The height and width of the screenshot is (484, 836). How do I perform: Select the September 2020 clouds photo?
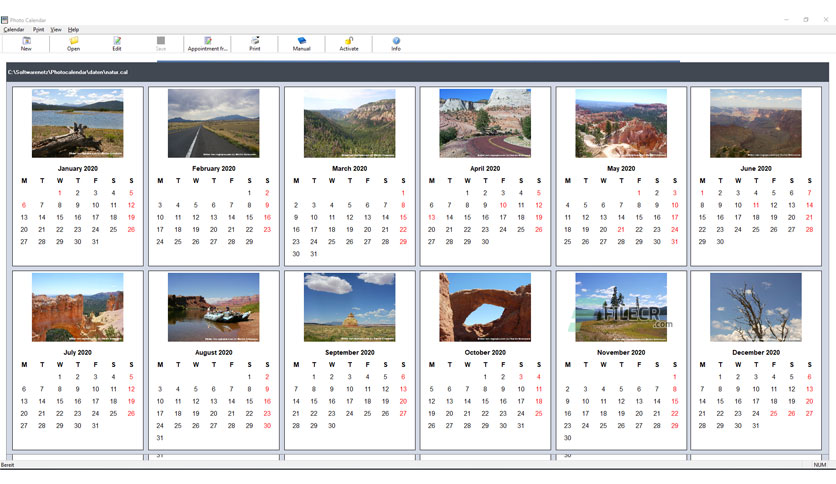[349, 307]
